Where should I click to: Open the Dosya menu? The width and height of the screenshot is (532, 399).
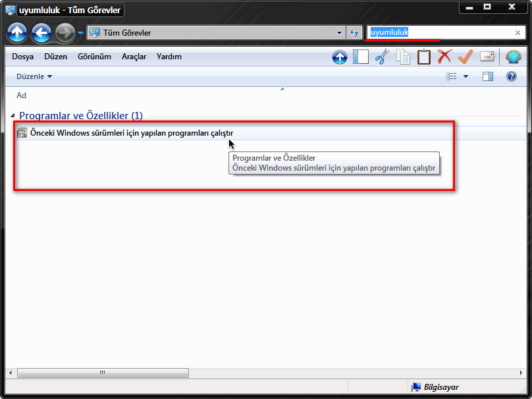(x=23, y=57)
